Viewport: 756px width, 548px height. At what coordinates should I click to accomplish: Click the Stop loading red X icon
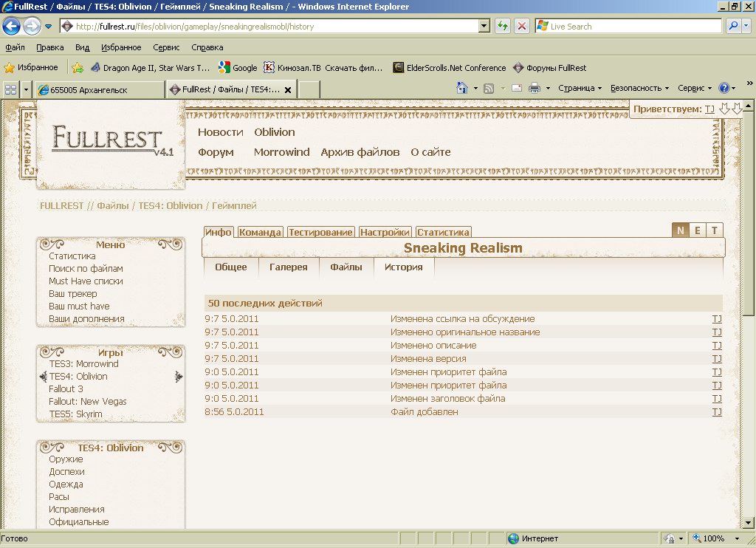pos(522,27)
